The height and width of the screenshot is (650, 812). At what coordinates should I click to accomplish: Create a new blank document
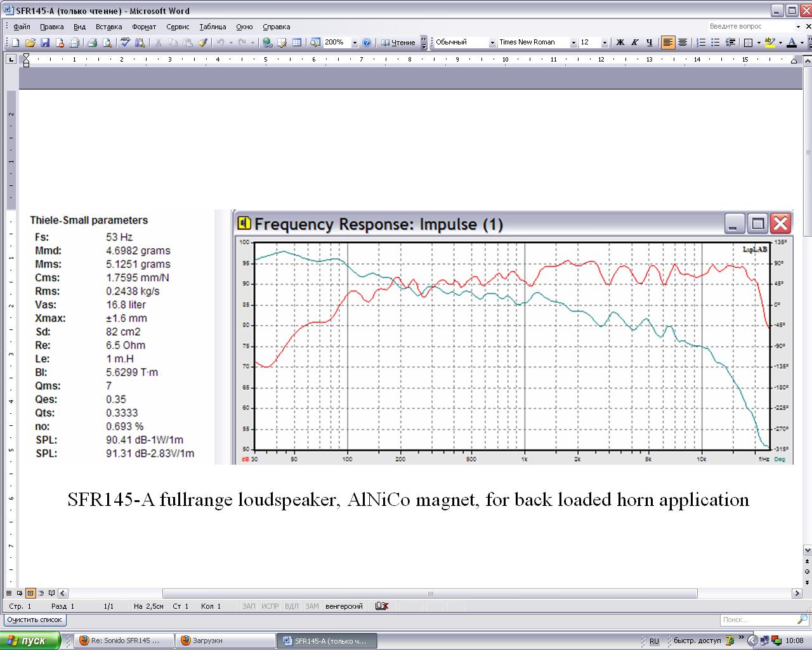15,43
